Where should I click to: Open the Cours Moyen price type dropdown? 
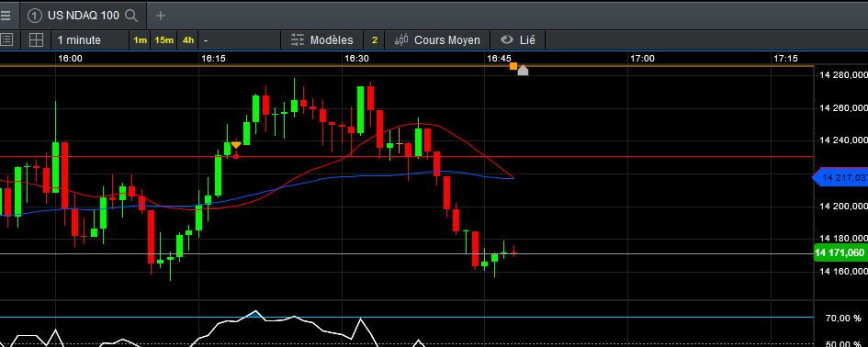[437, 39]
